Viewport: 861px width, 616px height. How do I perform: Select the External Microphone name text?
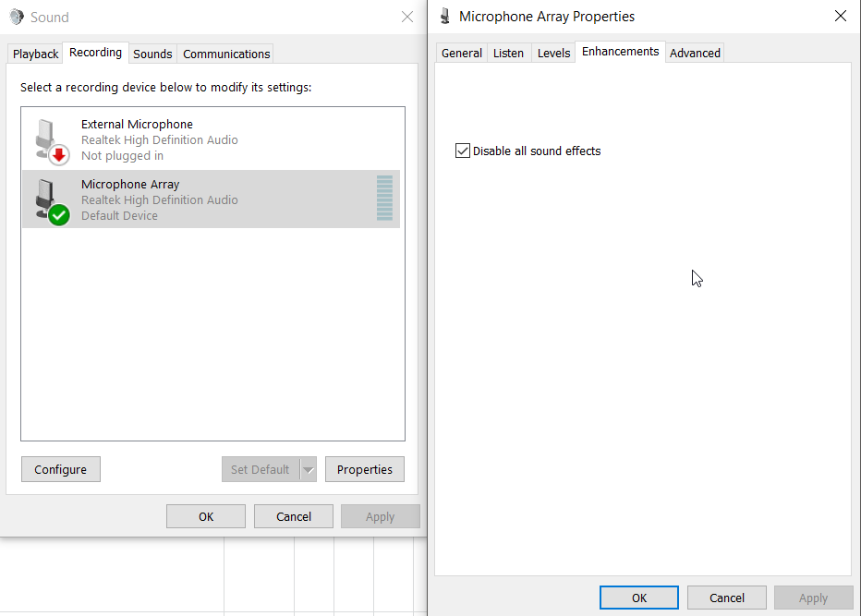point(137,124)
